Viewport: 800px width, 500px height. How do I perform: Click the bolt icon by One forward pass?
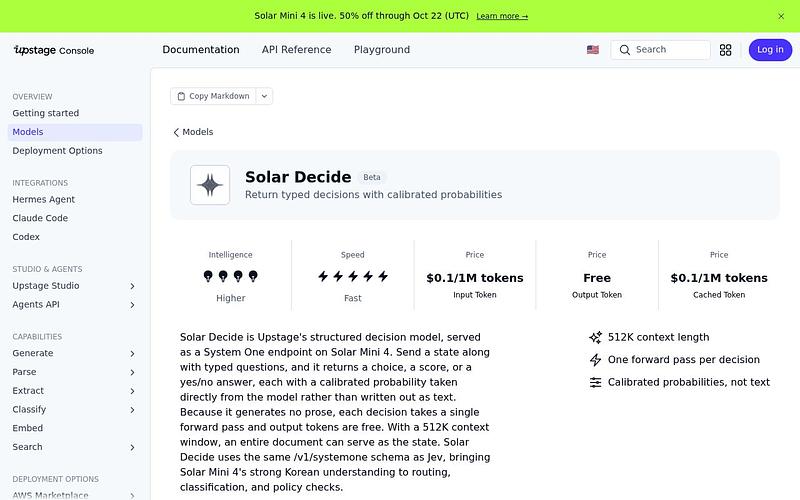pyautogui.click(x=595, y=360)
